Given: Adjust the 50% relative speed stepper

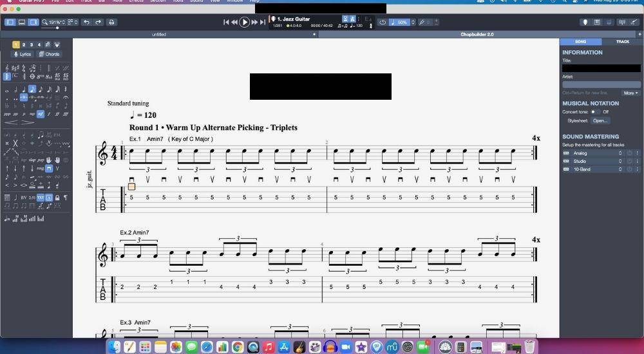Looking at the screenshot, I should pyautogui.click(x=413, y=22).
